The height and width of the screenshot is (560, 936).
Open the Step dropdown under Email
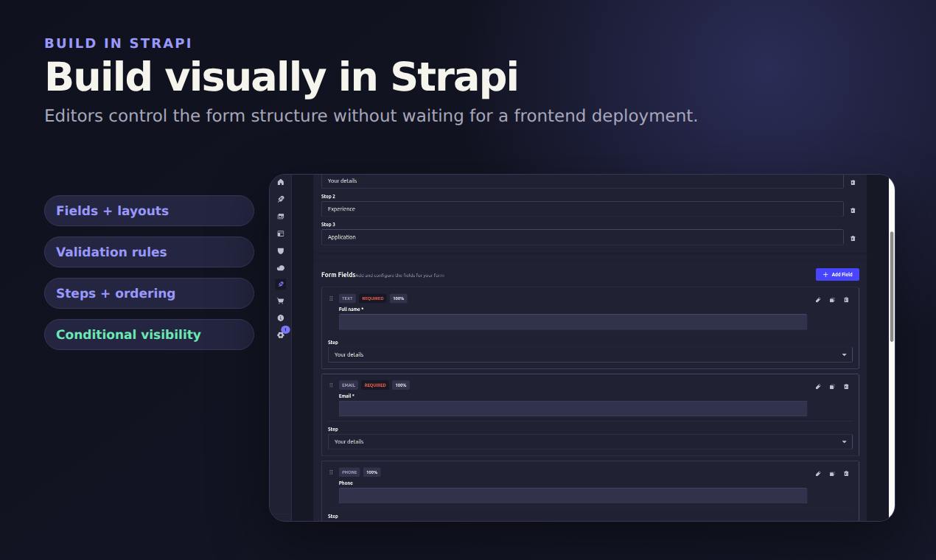(590, 441)
